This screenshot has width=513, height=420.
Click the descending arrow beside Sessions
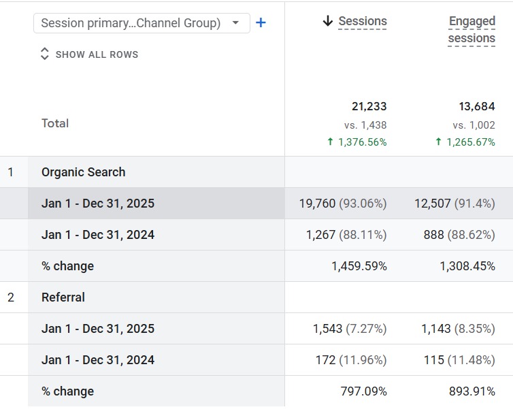point(328,22)
